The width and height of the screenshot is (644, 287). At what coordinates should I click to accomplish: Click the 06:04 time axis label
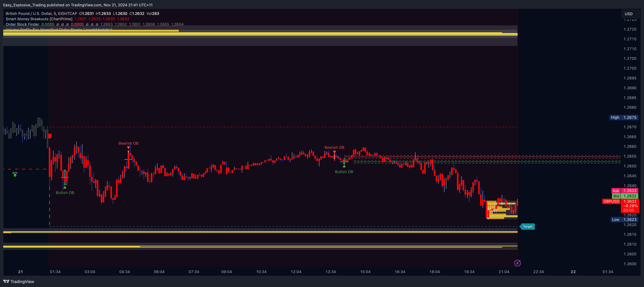point(159,272)
